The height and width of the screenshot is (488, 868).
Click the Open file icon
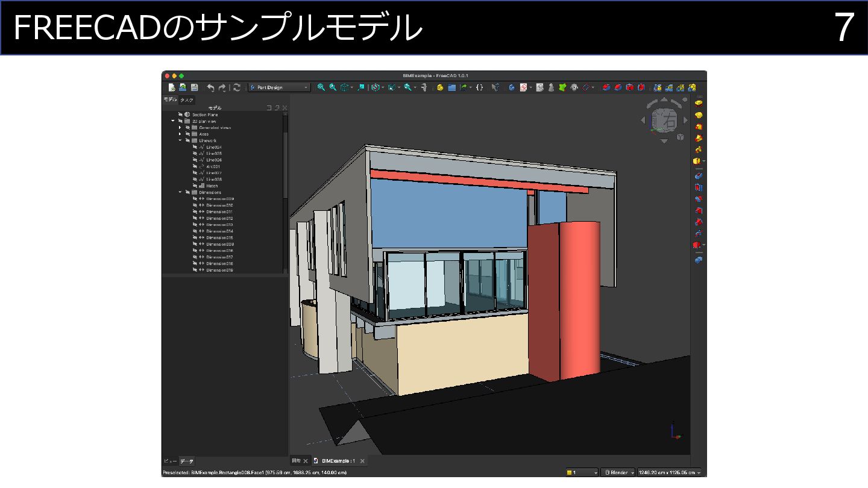pos(183,87)
